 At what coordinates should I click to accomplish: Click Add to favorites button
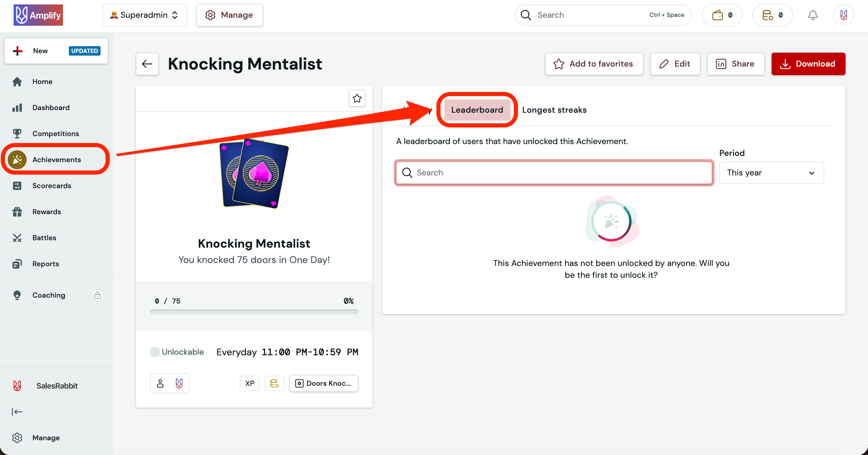point(594,64)
